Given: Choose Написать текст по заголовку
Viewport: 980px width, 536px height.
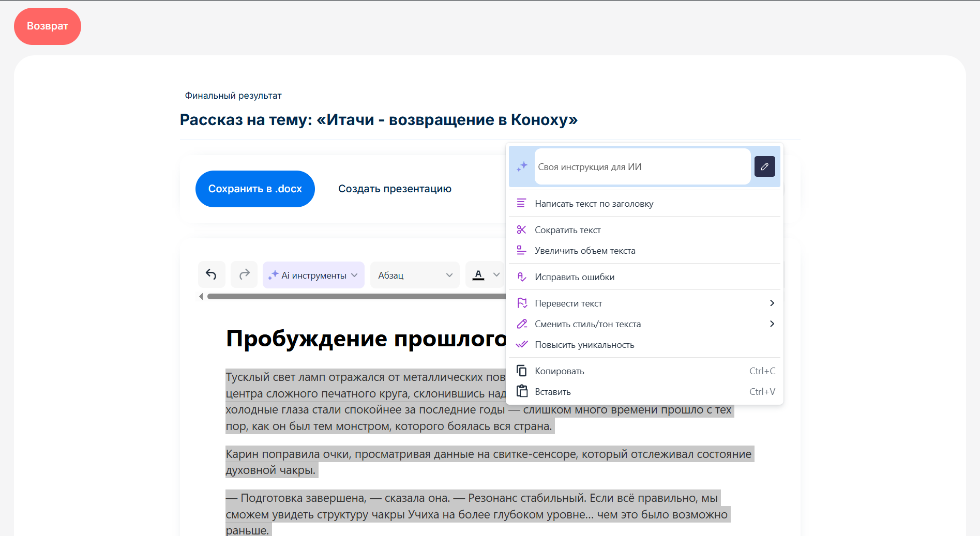Looking at the screenshot, I should tap(594, 204).
